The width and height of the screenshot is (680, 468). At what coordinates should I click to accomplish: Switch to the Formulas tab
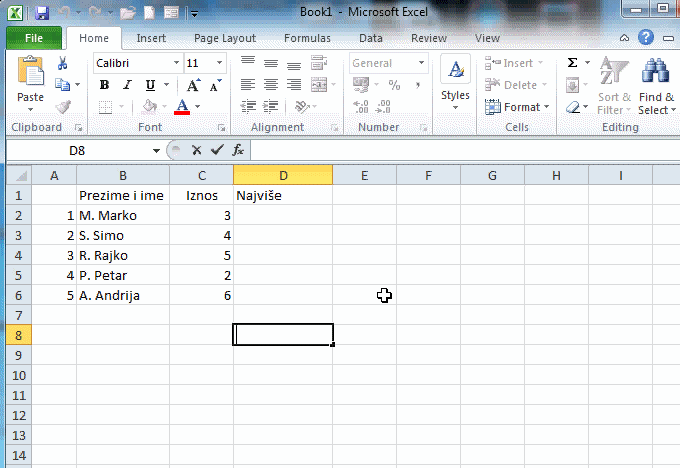pyautogui.click(x=307, y=38)
